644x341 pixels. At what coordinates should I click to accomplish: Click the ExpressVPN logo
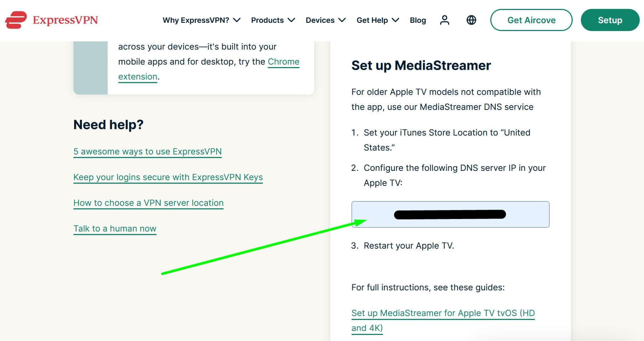(51, 20)
